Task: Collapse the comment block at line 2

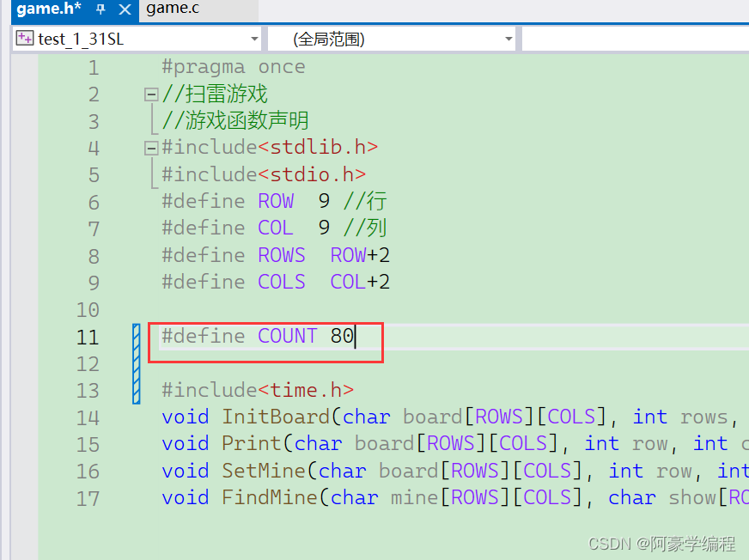Action: pyautogui.click(x=151, y=94)
